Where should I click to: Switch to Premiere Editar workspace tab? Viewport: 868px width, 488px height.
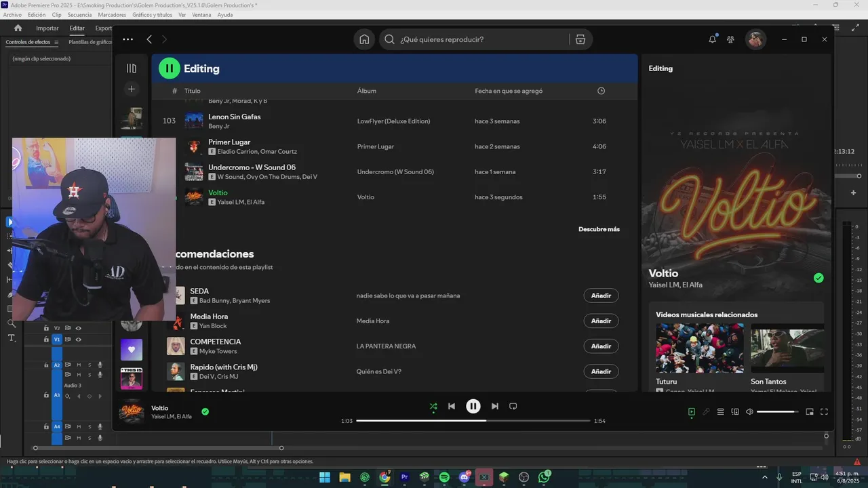coord(77,28)
